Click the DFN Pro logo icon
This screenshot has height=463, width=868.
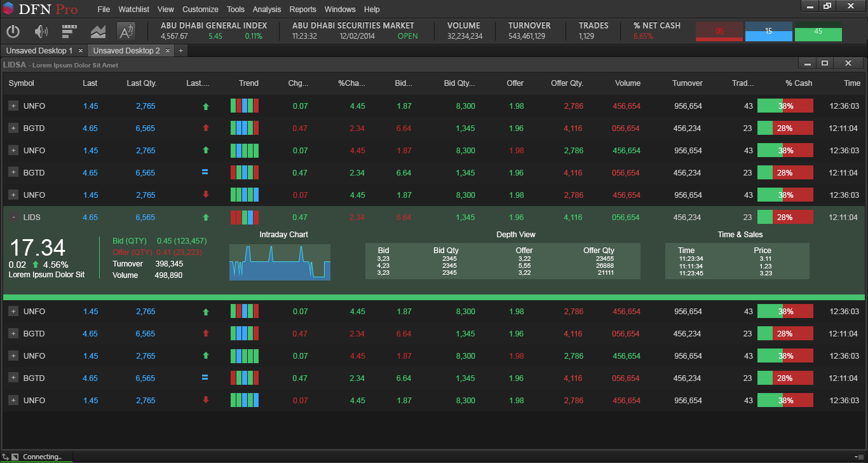pyautogui.click(x=8, y=9)
